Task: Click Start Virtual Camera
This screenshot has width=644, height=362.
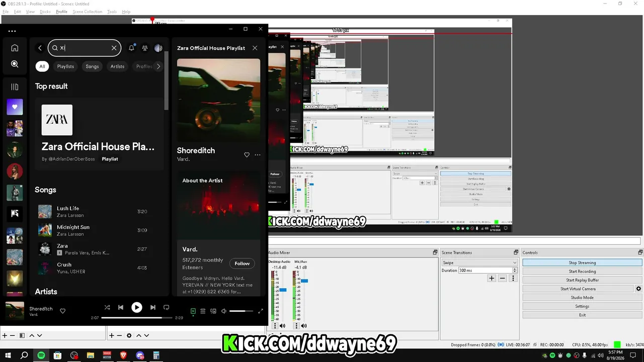Action: [x=578, y=289]
